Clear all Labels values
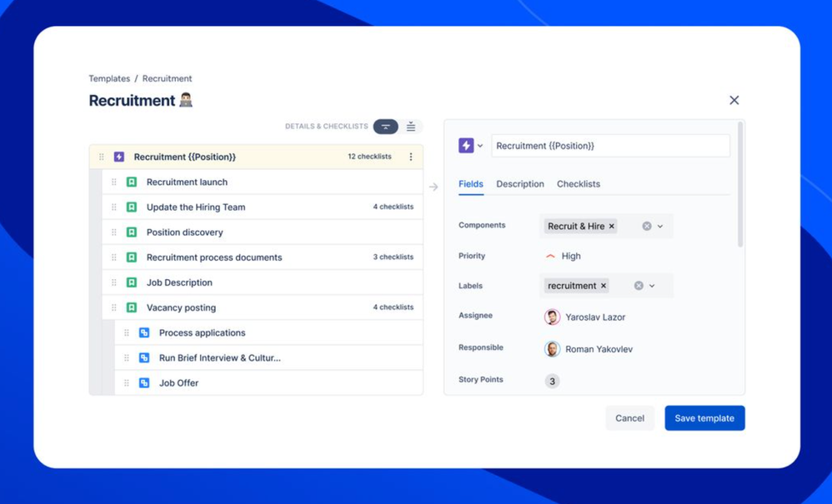 [x=639, y=286]
